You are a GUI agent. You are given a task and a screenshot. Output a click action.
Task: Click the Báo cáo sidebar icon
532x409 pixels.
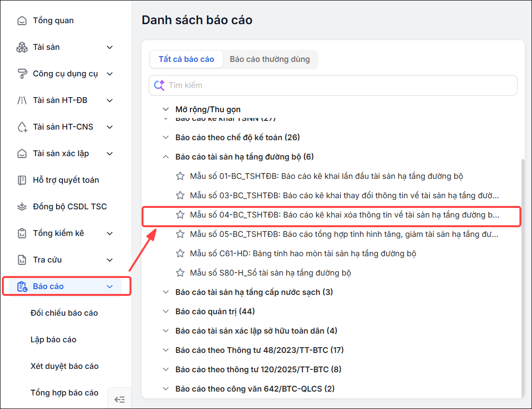(x=22, y=287)
